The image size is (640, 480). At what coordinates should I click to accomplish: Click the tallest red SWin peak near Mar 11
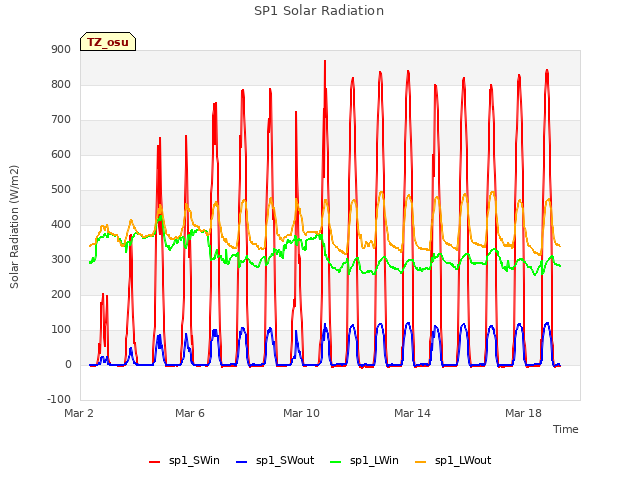[325, 61]
